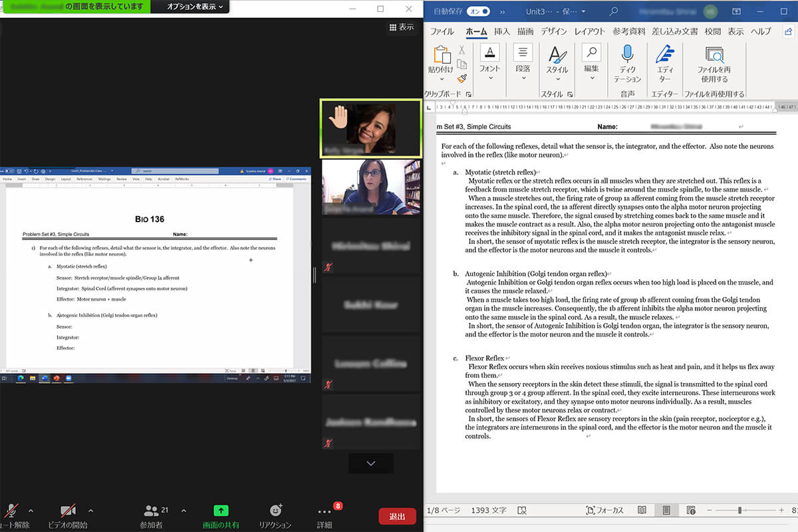Open the Font group icon in Word

pyautogui.click(x=490, y=53)
